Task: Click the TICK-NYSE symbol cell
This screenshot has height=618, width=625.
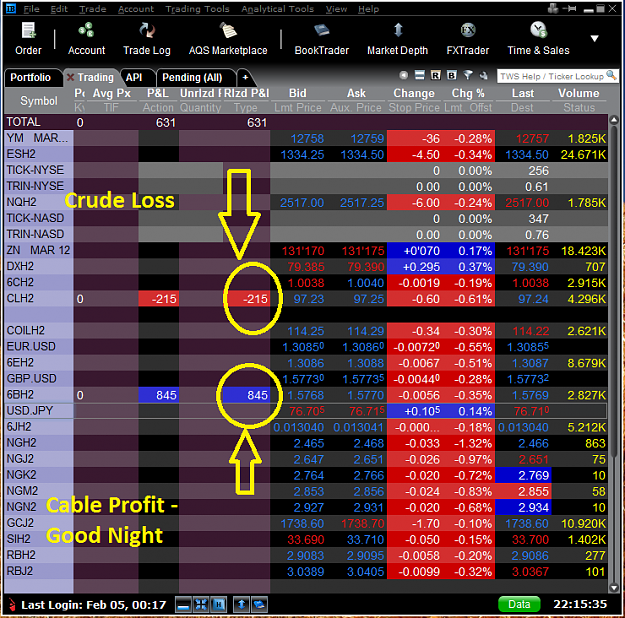Action: 39,170
